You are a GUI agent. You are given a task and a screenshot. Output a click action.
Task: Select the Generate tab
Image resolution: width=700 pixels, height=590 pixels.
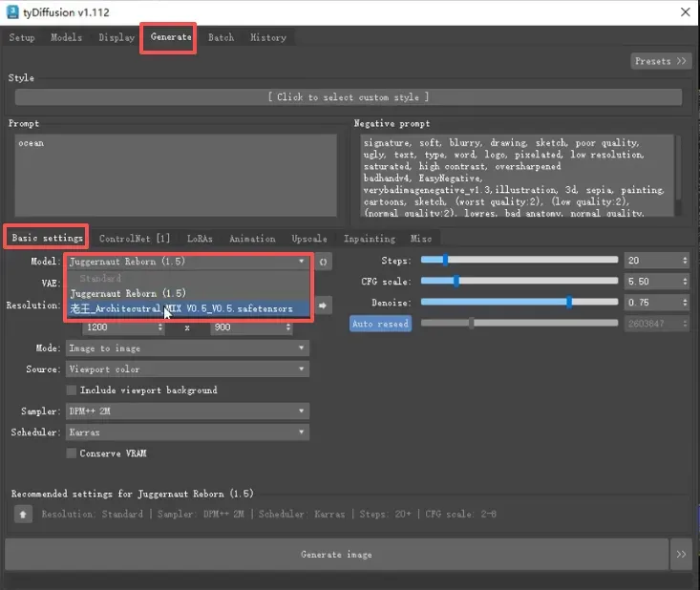tap(171, 37)
